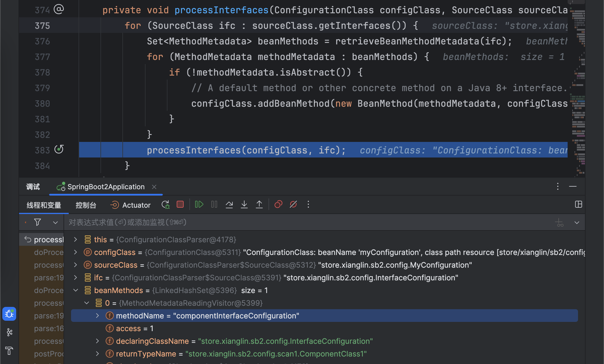Image resolution: width=604 pixels, height=364 pixels.
Task: Switch to the 线程和变量 tab
Action: tap(44, 205)
